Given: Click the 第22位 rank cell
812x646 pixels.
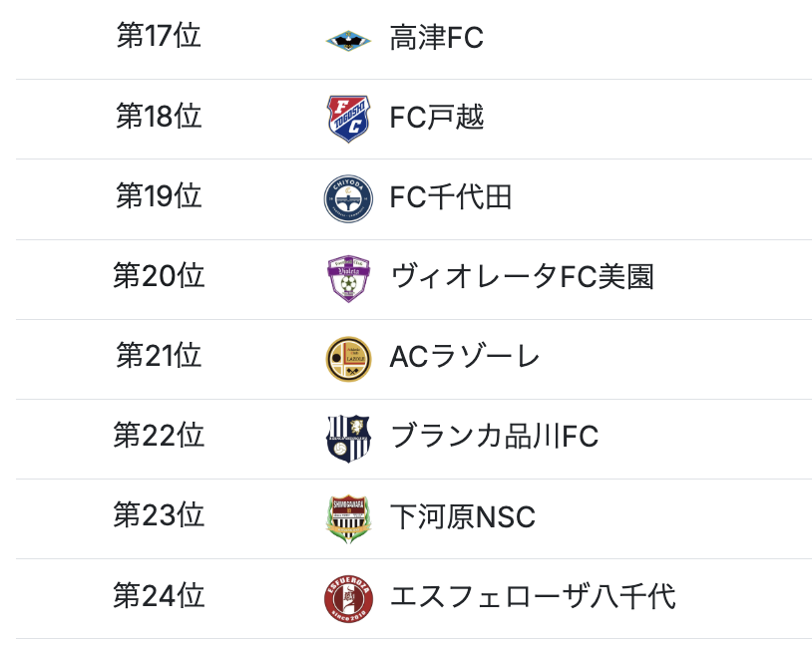Looking at the screenshot, I should click(159, 436).
